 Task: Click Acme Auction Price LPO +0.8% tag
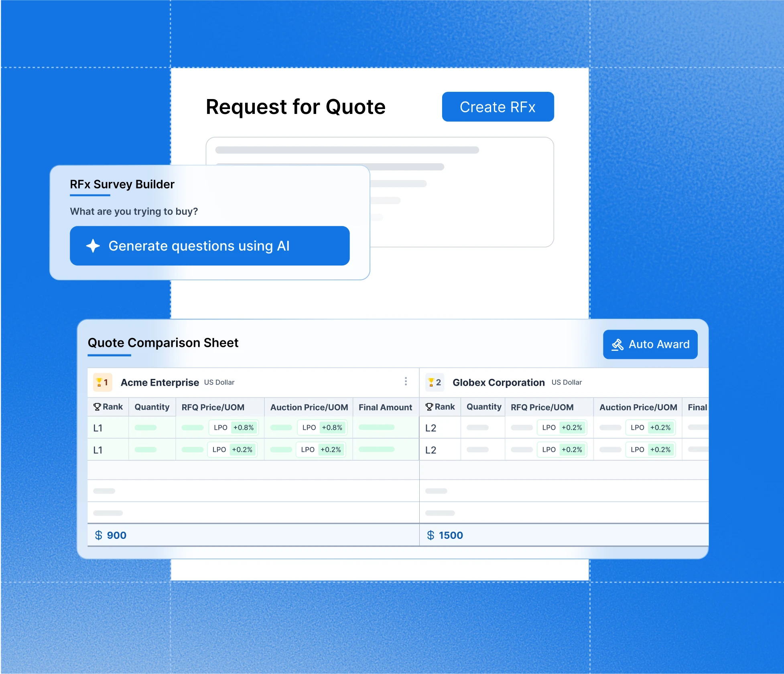click(322, 428)
